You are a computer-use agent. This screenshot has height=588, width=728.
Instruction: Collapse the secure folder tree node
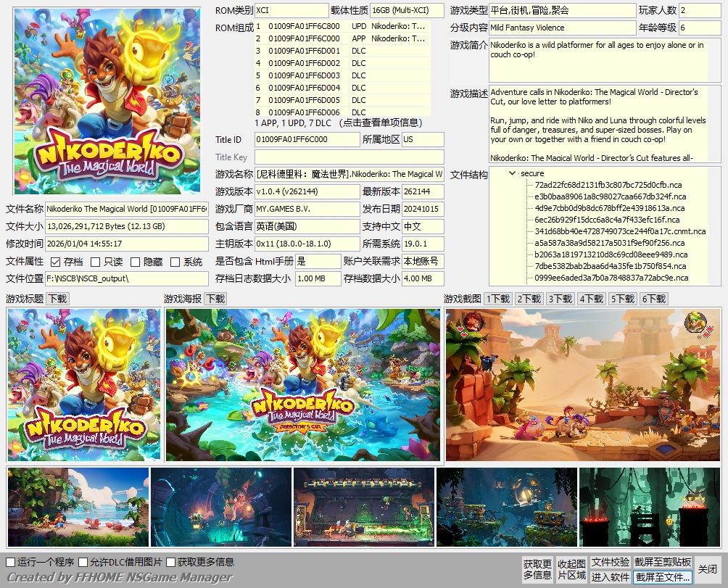(x=512, y=173)
